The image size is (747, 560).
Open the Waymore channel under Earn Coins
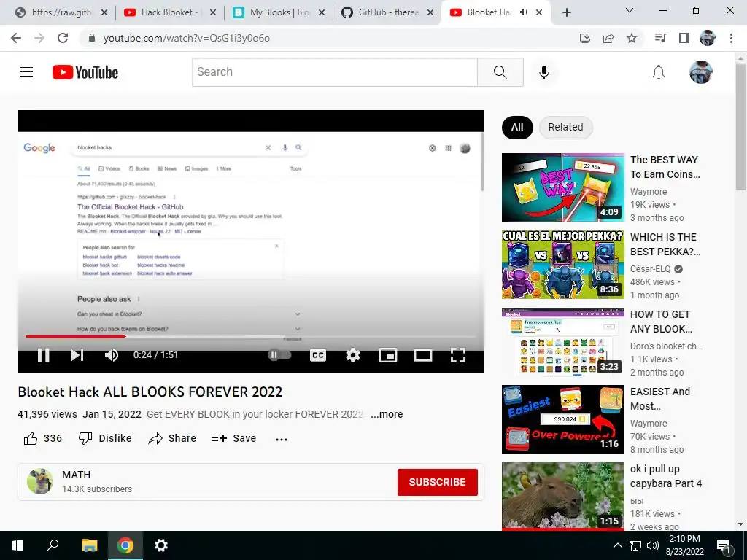coord(649,192)
